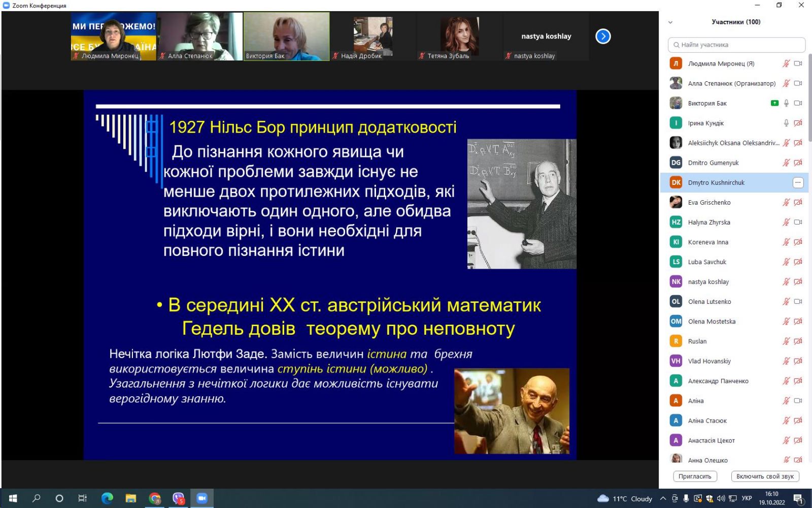Click the Найти участника search field
Image resolution: width=812 pixels, height=508 pixels.
pos(736,45)
